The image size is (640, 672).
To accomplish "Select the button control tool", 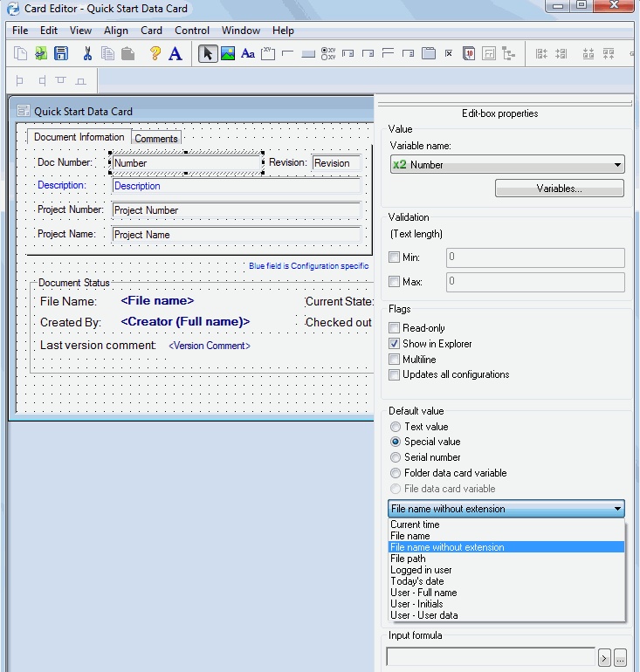I will pyautogui.click(x=308, y=53).
